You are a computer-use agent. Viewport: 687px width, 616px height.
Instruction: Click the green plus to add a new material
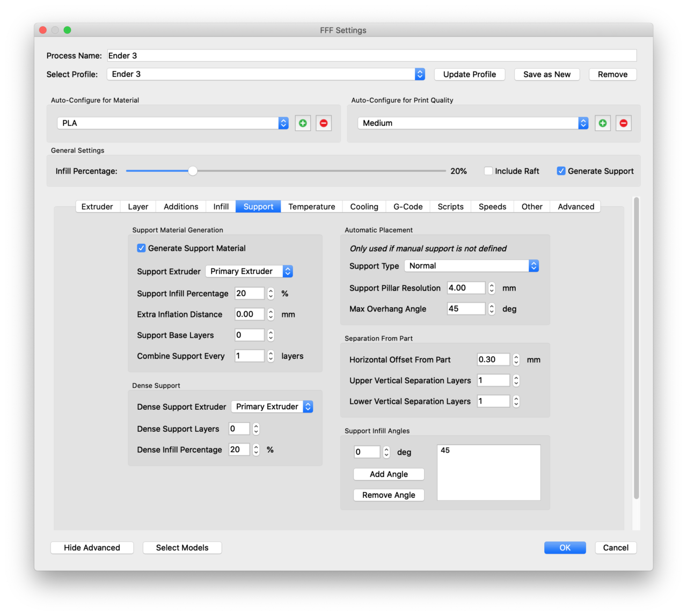303,123
